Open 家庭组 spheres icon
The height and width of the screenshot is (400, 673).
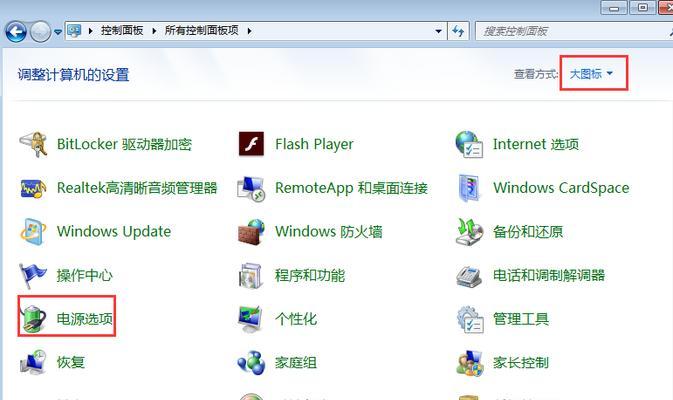click(x=251, y=363)
